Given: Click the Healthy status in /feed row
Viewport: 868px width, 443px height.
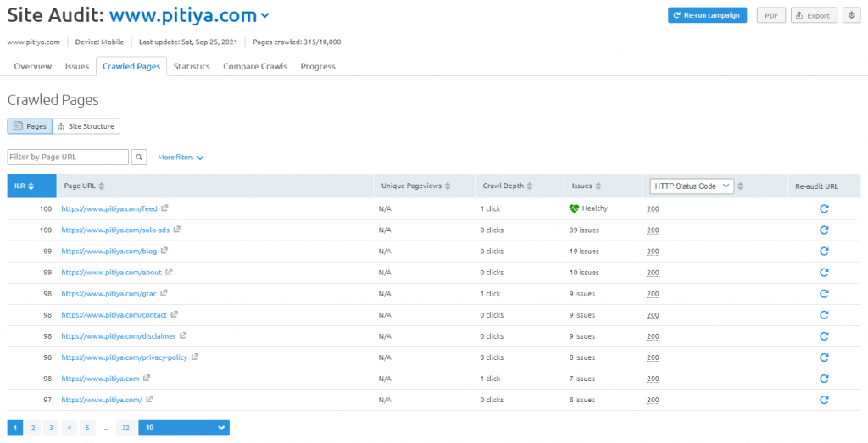Looking at the screenshot, I should coord(588,208).
